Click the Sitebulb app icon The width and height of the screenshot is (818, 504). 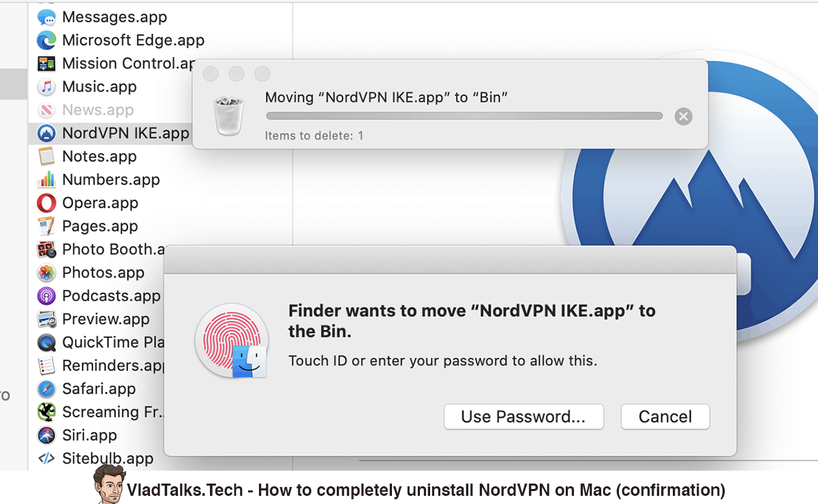tap(46, 458)
